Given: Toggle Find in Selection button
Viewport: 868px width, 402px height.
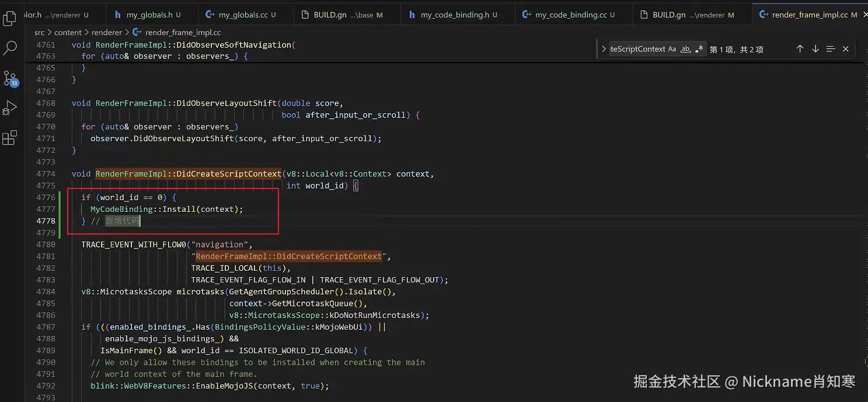Looking at the screenshot, I should click(x=831, y=49).
